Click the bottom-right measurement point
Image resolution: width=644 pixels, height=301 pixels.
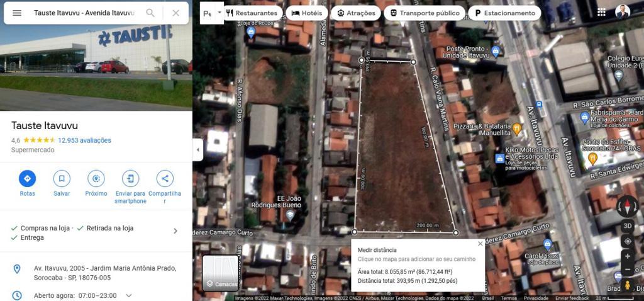tap(455, 233)
